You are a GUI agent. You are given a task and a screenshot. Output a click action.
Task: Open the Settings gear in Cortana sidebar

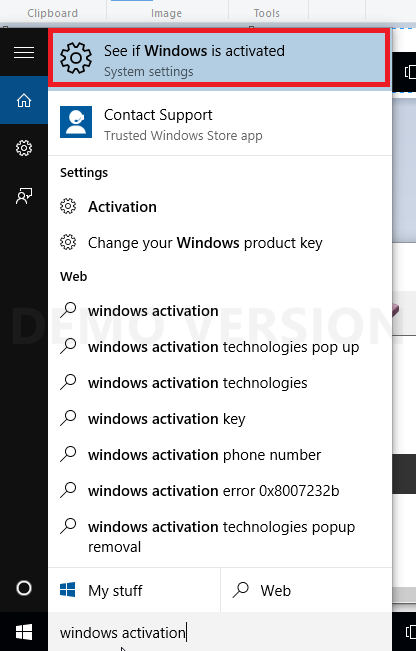tap(24, 148)
